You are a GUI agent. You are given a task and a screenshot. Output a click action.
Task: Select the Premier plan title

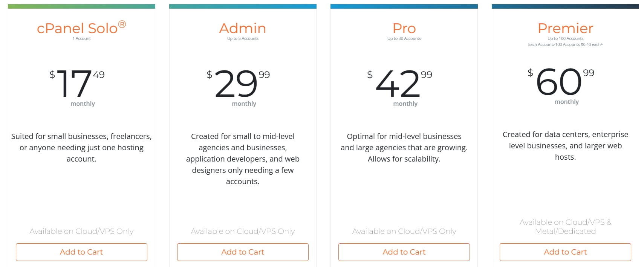click(x=565, y=28)
